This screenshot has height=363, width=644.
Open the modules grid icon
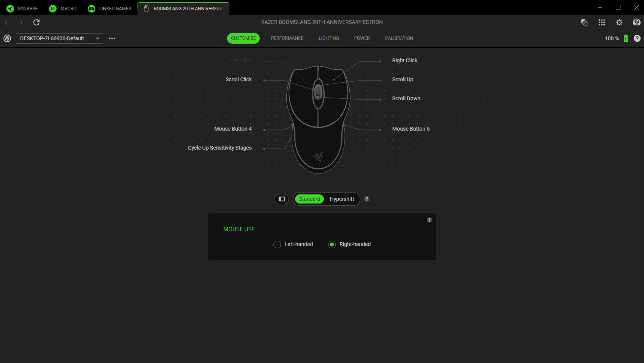click(602, 22)
